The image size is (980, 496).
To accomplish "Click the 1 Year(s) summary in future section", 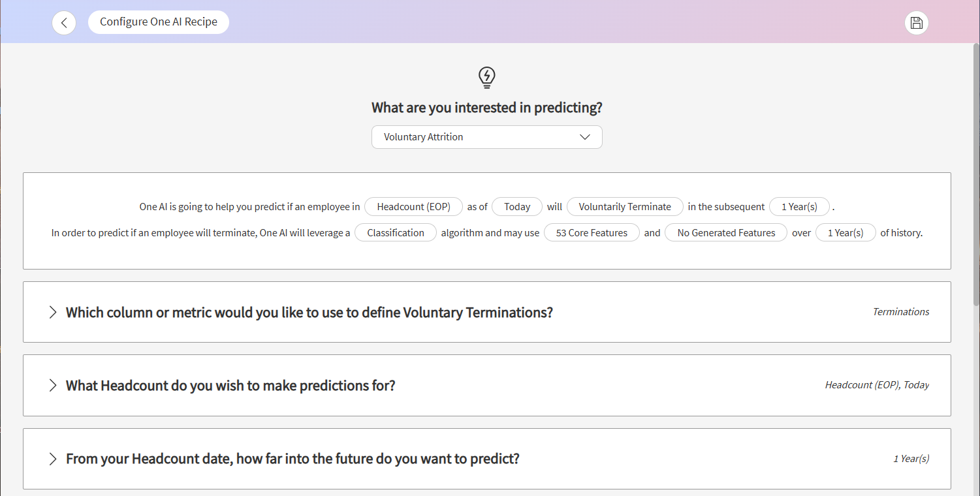I will click(x=911, y=458).
